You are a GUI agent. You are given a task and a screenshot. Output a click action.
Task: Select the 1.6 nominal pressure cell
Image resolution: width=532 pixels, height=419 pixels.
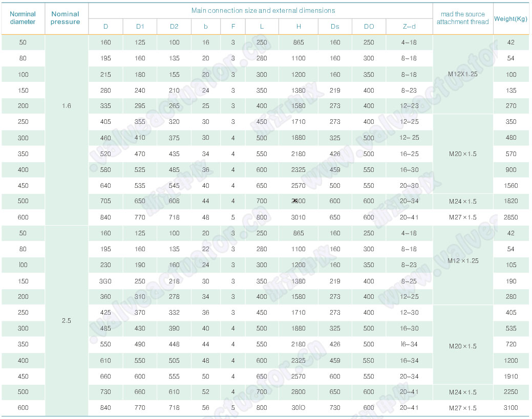(66, 106)
